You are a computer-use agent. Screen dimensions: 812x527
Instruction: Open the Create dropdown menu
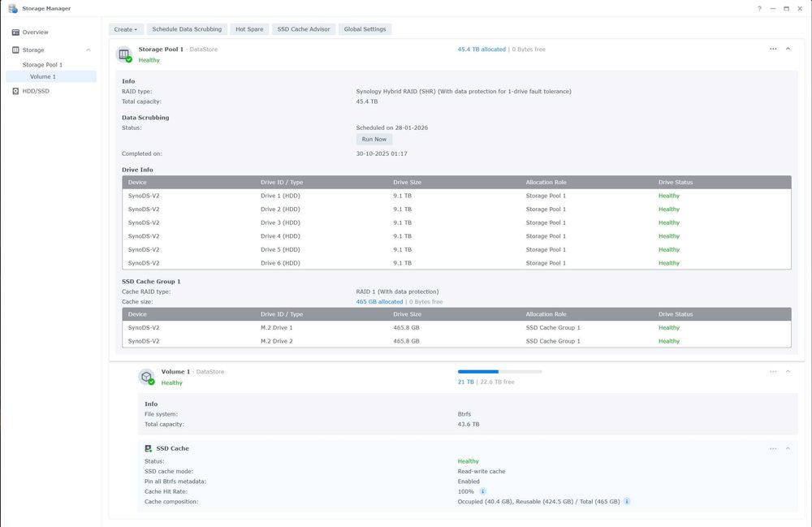tap(126, 29)
